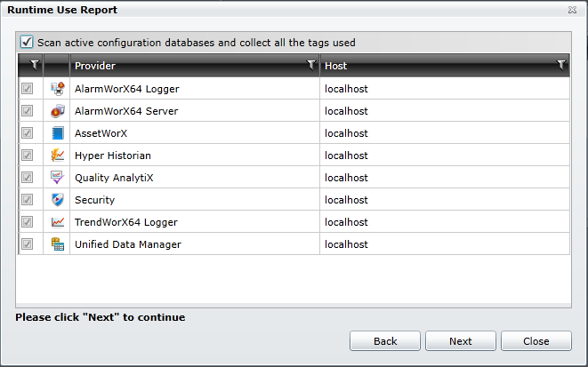Sort by the Host column header

[427, 66]
